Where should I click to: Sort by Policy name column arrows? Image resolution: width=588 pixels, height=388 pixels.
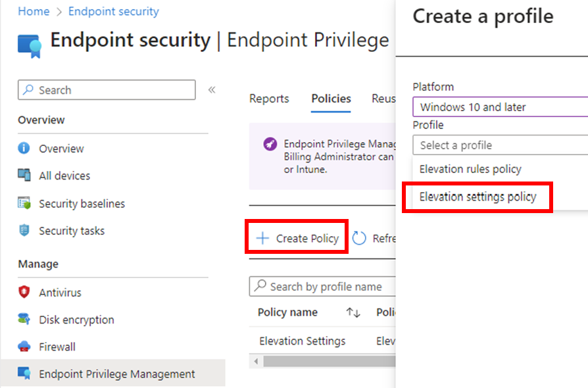[353, 312]
